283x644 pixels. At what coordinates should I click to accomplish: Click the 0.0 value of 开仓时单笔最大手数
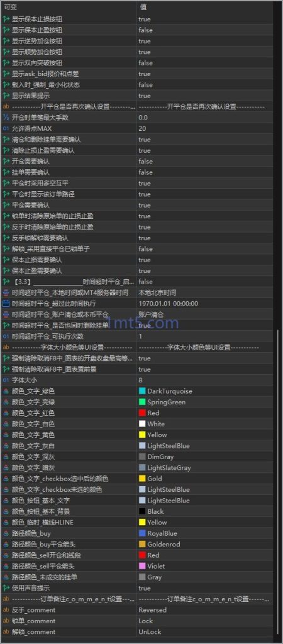(x=143, y=118)
